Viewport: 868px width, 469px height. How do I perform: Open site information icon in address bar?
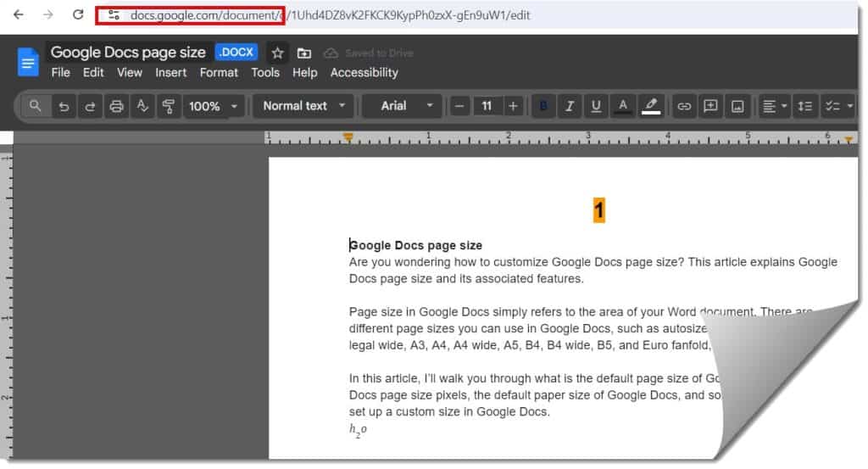pyautogui.click(x=114, y=15)
